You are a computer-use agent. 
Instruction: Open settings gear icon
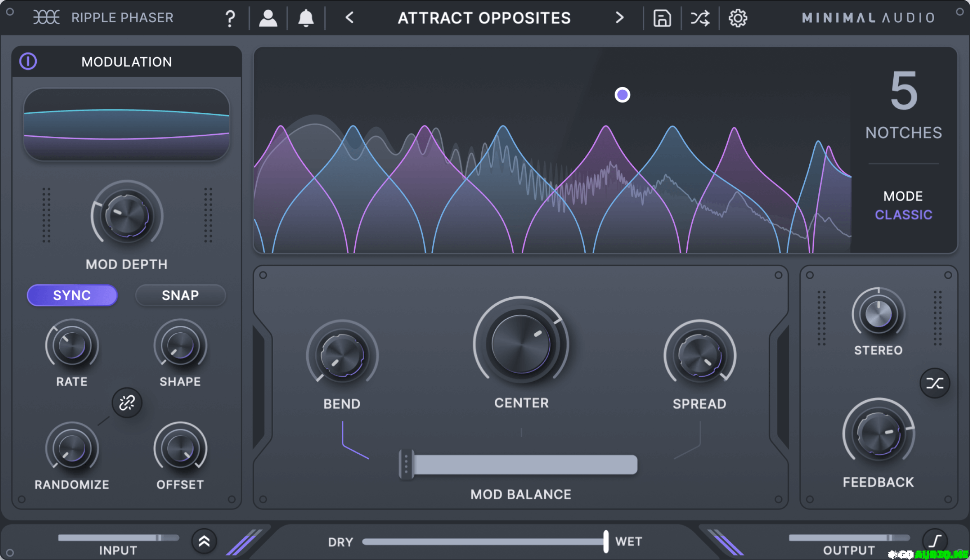point(738,18)
